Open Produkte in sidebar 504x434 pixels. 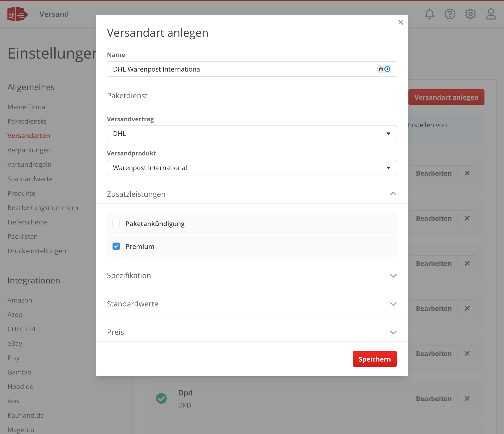21,193
